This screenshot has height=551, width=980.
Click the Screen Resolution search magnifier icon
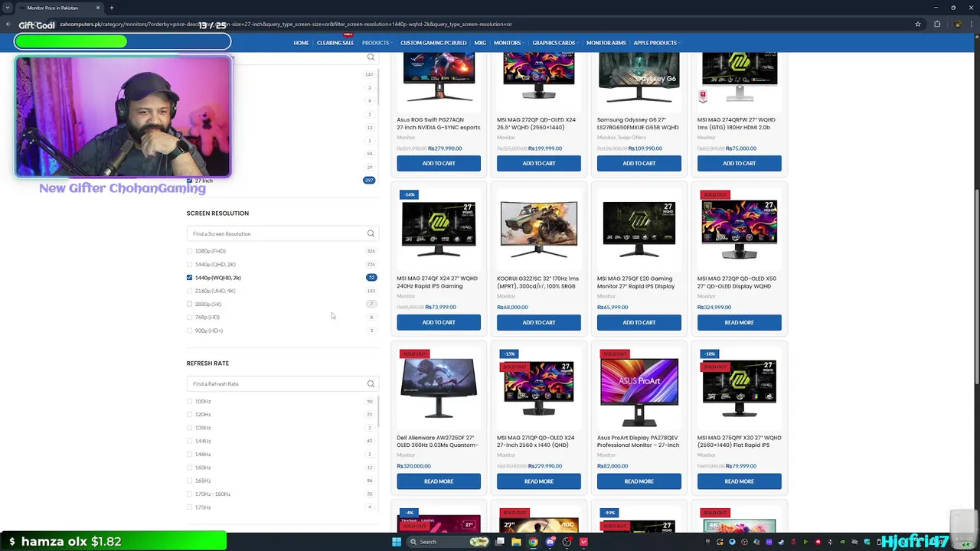click(371, 233)
